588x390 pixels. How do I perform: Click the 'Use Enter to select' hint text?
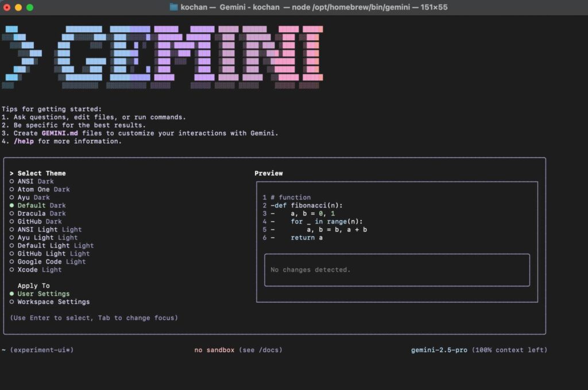(94, 318)
